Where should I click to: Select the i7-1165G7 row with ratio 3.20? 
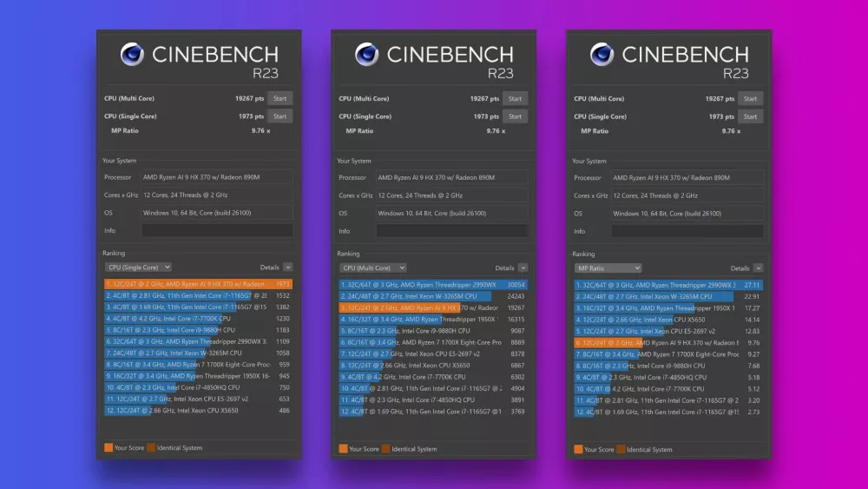(668, 400)
